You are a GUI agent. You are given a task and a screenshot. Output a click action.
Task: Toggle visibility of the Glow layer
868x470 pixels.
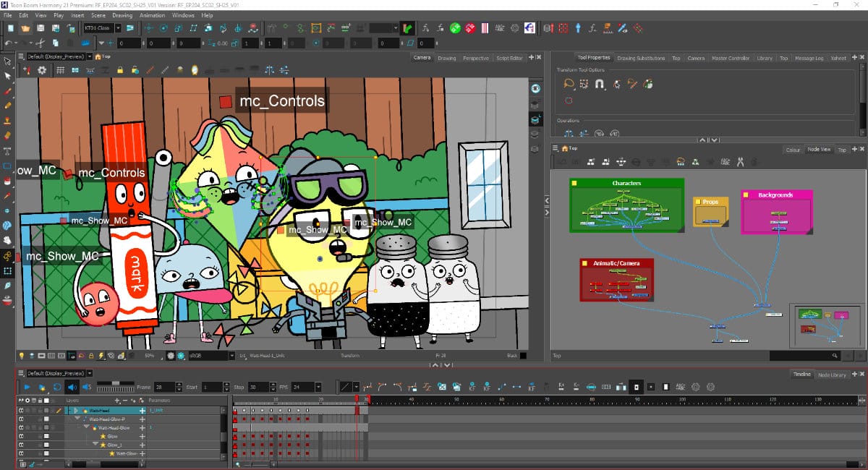coord(22,436)
